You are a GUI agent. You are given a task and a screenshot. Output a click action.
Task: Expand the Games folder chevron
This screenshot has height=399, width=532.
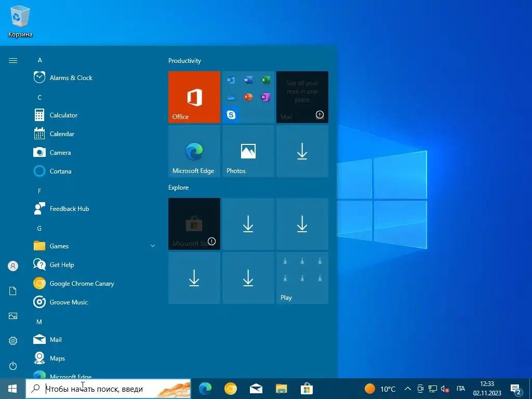pos(153,246)
